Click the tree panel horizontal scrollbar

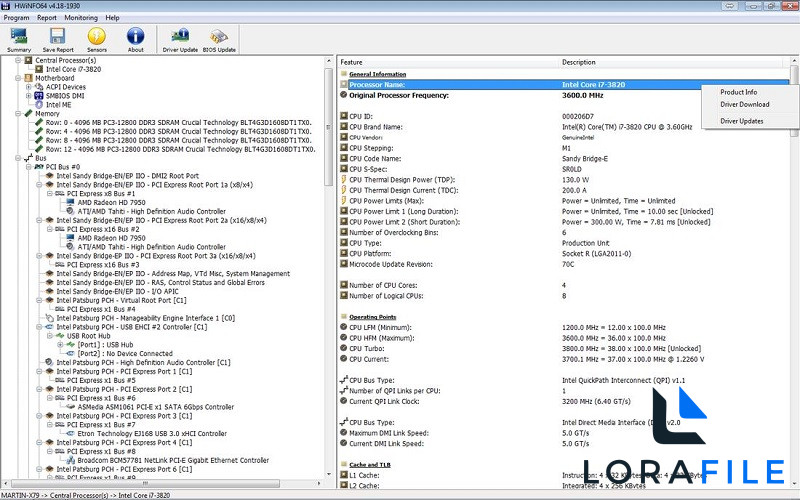pyautogui.click(x=145, y=483)
